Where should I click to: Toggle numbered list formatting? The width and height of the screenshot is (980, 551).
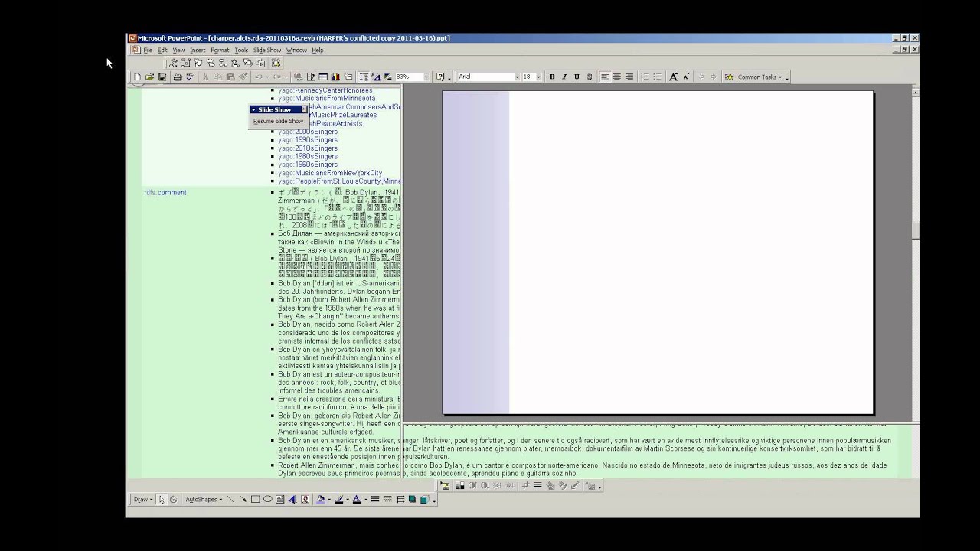644,77
